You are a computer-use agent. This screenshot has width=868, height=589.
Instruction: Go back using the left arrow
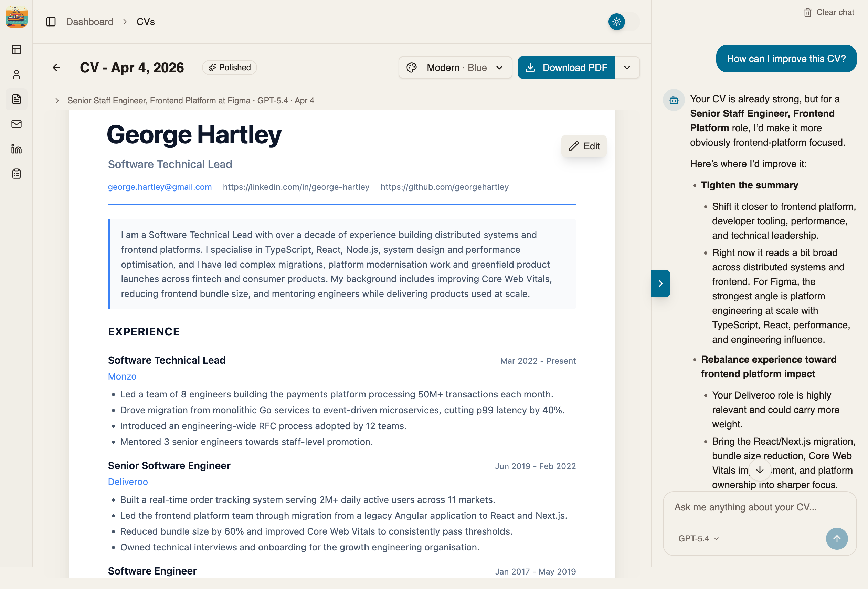[56, 67]
